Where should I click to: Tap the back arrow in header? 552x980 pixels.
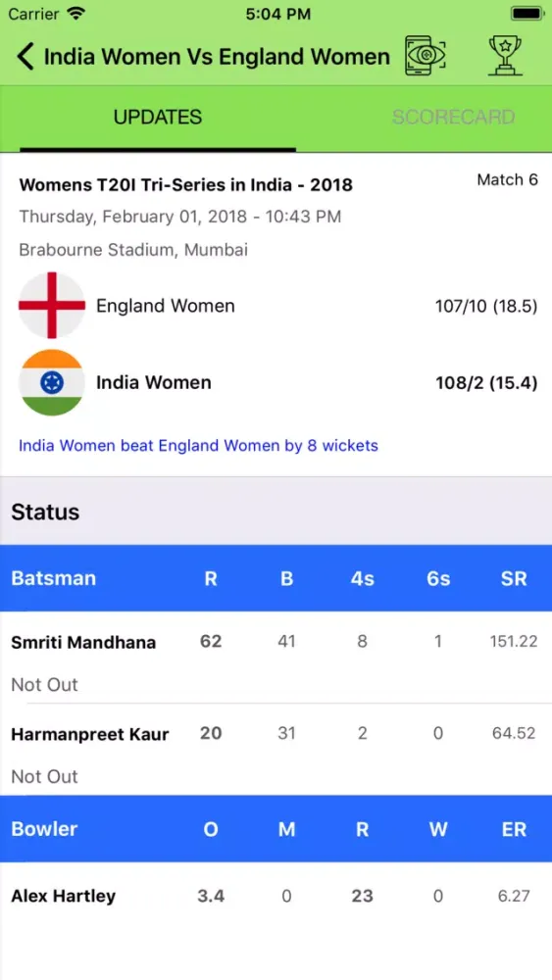[25, 57]
